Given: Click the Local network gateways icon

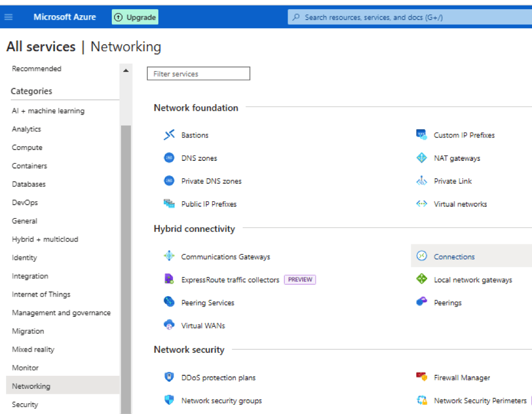Looking at the screenshot, I should (x=421, y=280).
